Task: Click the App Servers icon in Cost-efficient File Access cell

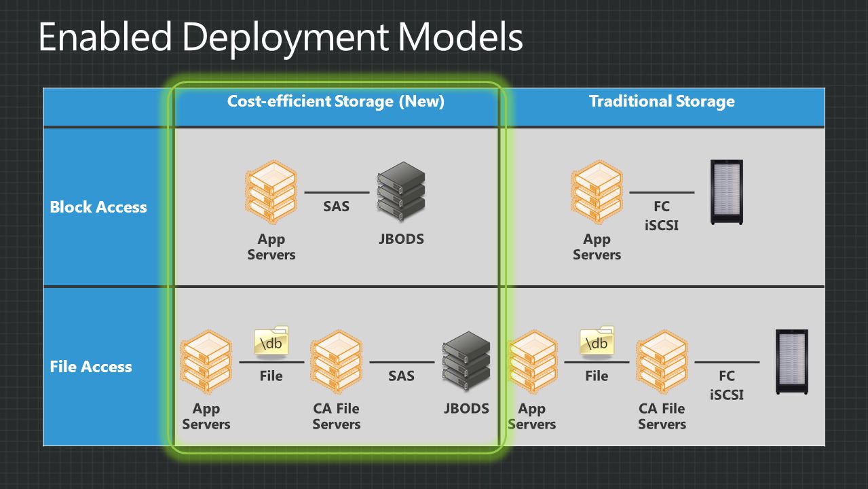Action: [x=206, y=362]
